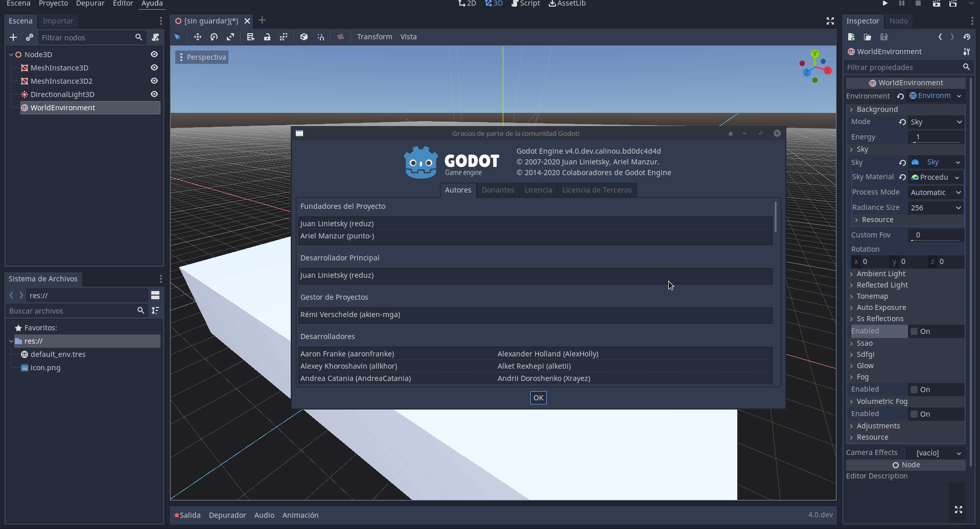Switch to Donantes tab
The image size is (980, 529).
coord(498,190)
